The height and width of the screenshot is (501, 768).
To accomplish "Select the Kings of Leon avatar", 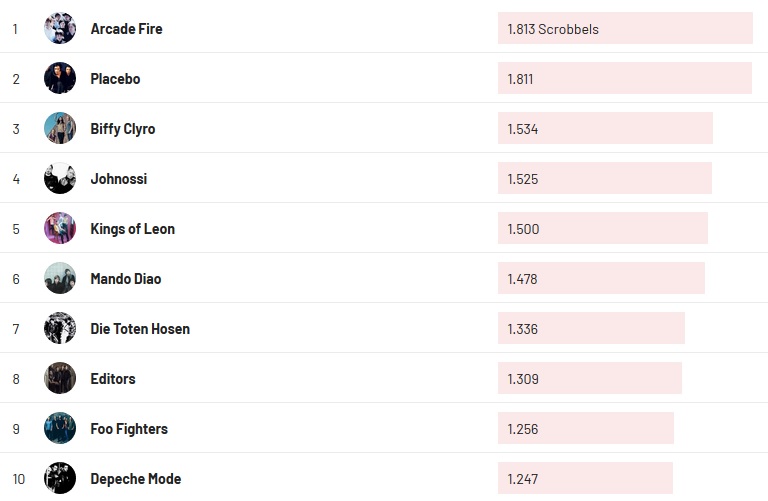I will (60, 228).
